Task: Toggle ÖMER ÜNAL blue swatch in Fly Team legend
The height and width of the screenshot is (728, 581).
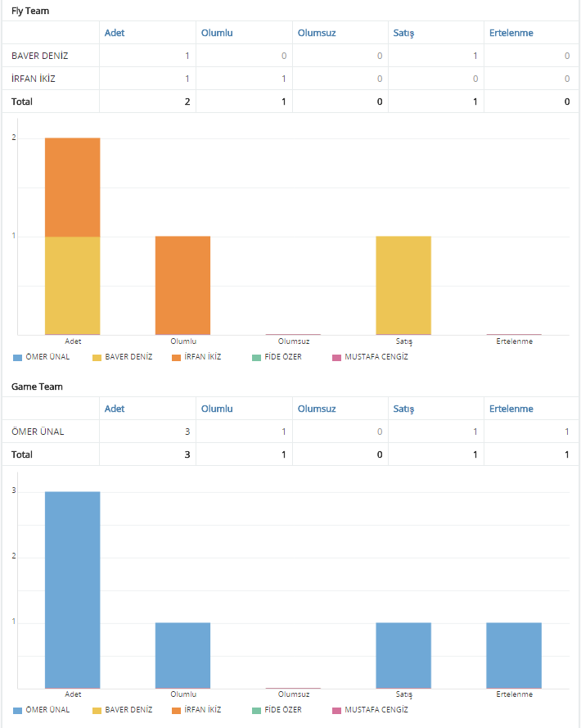Action: click(18, 358)
